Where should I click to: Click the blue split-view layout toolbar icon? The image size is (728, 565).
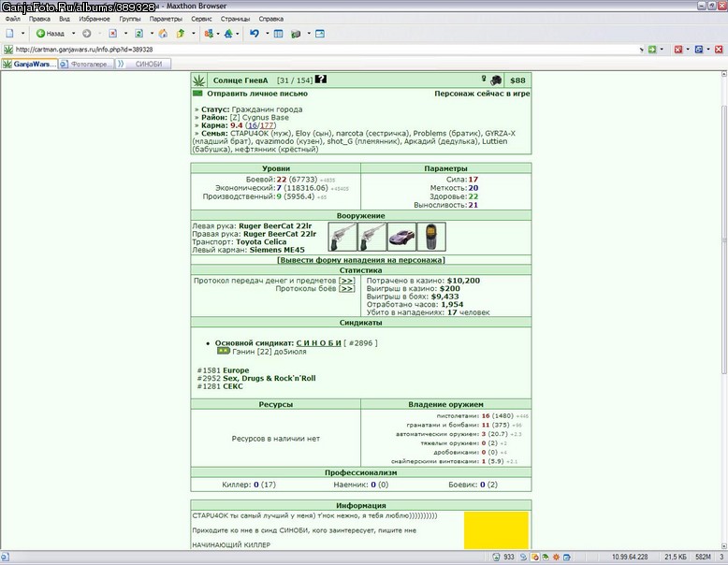(x=278, y=34)
